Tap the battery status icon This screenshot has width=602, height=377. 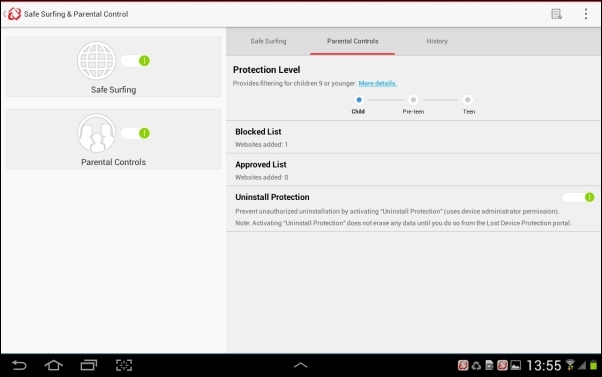tap(594, 365)
